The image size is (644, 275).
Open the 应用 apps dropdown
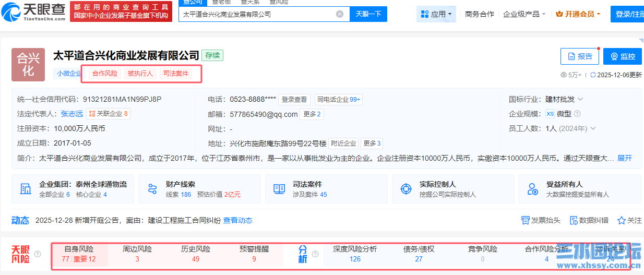(x=436, y=14)
